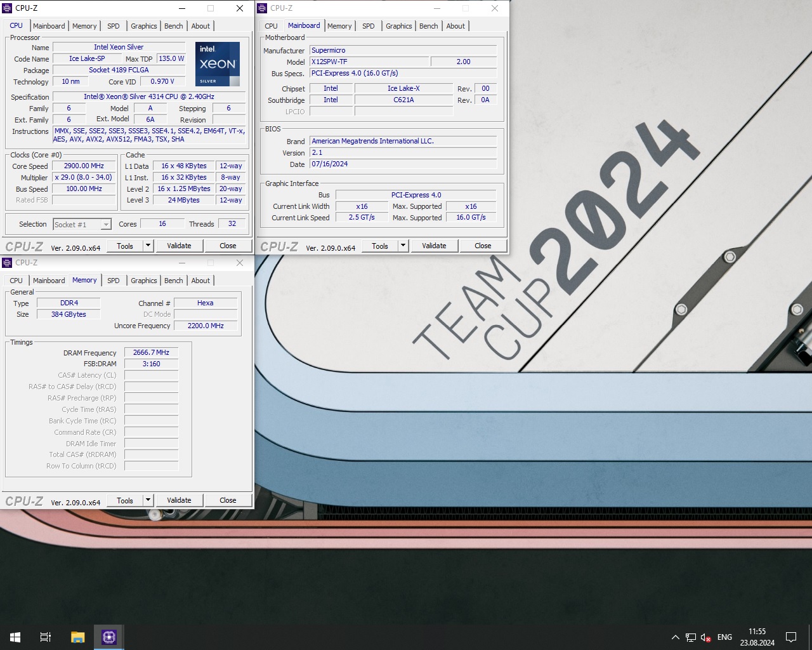
Task: Minimize the CPU tab CPU-Z window
Action: [182, 8]
